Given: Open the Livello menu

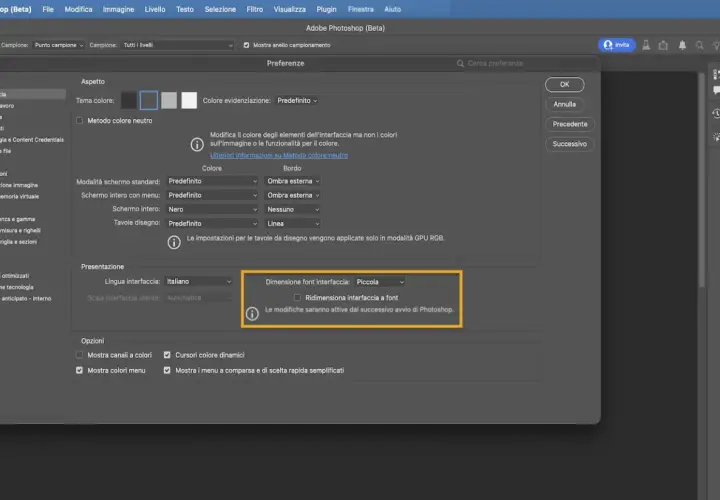Looking at the screenshot, I should click(x=155, y=9).
